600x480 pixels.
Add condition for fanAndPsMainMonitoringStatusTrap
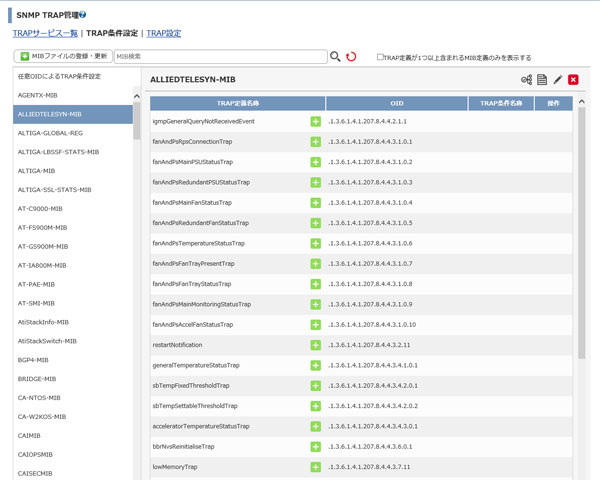(316, 304)
